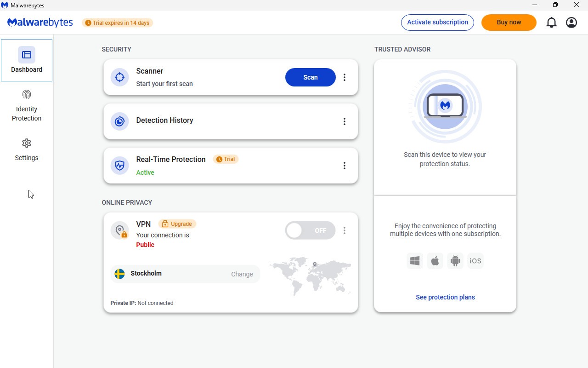The image size is (588, 368).
Task: Go to Identity Protection section
Action: coord(27,106)
